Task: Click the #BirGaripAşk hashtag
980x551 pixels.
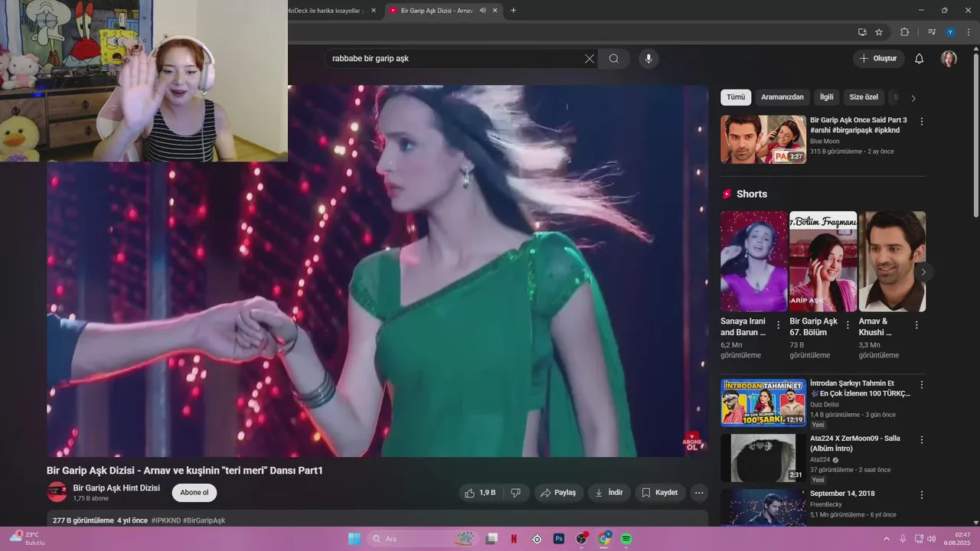Action: 204,520
